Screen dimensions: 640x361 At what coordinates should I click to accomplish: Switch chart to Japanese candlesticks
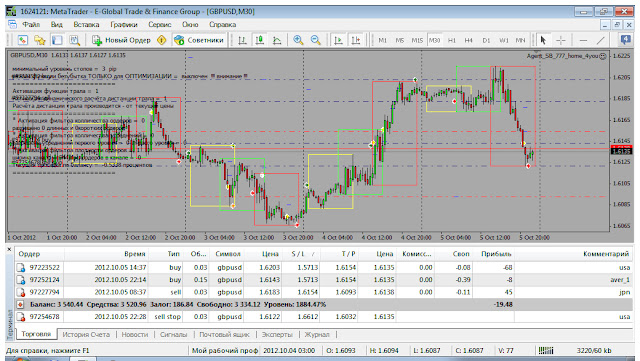tap(260, 40)
